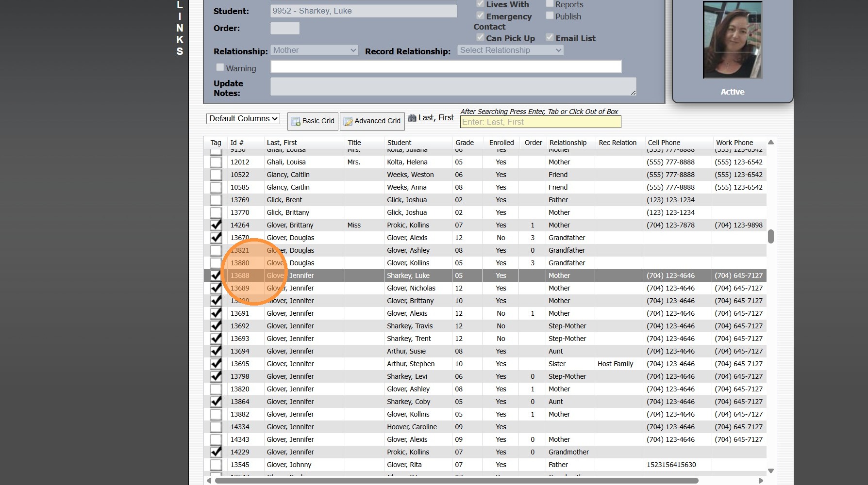Click student cell Sharkey, Travis
The width and height of the screenshot is (868, 485).
pyautogui.click(x=410, y=326)
